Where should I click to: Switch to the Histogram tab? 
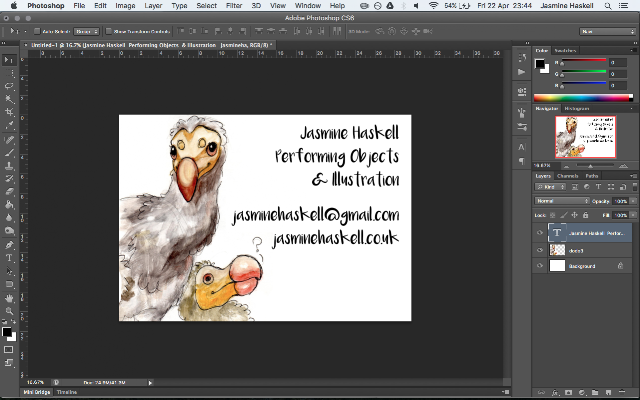(x=576, y=109)
